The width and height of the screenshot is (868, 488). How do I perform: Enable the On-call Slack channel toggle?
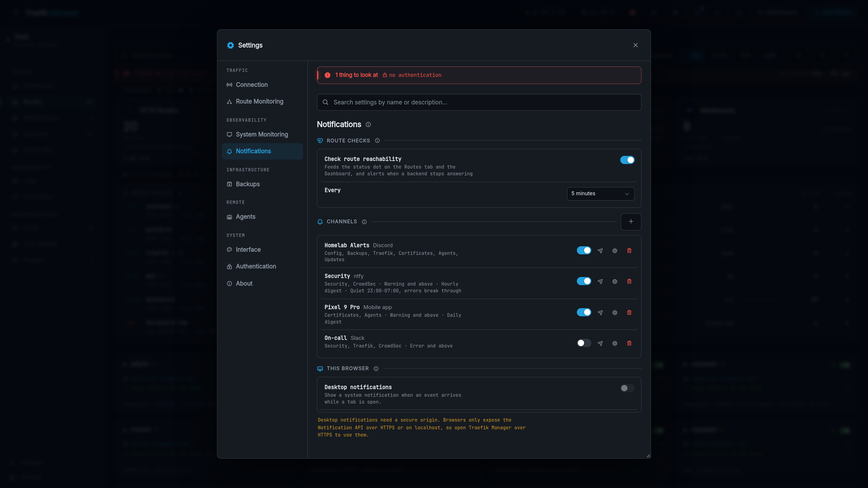click(x=584, y=343)
